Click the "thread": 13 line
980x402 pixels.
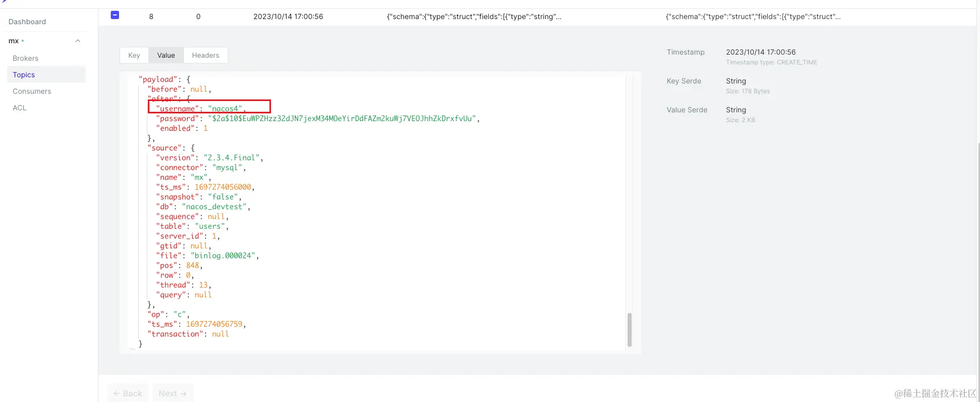[x=183, y=285]
